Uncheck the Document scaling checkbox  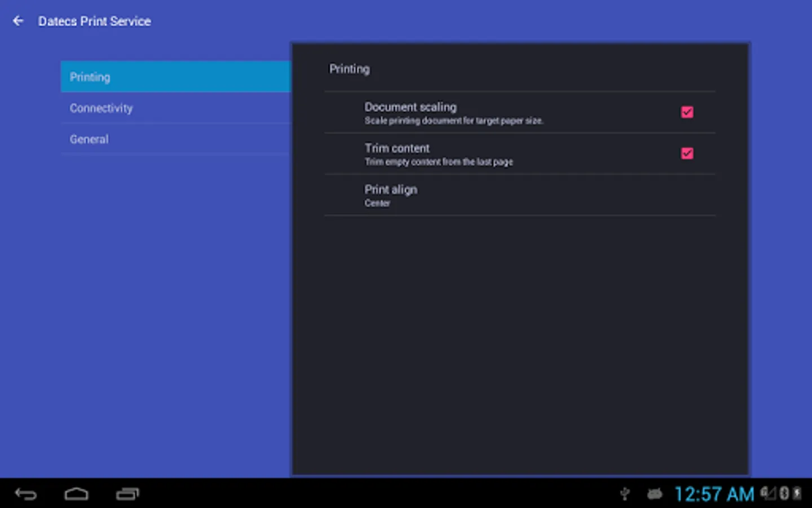[x=687, y=112]
